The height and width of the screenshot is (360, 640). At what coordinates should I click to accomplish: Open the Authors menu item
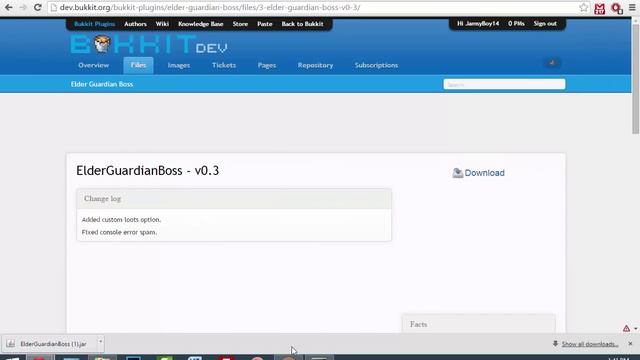coord(135,24)
